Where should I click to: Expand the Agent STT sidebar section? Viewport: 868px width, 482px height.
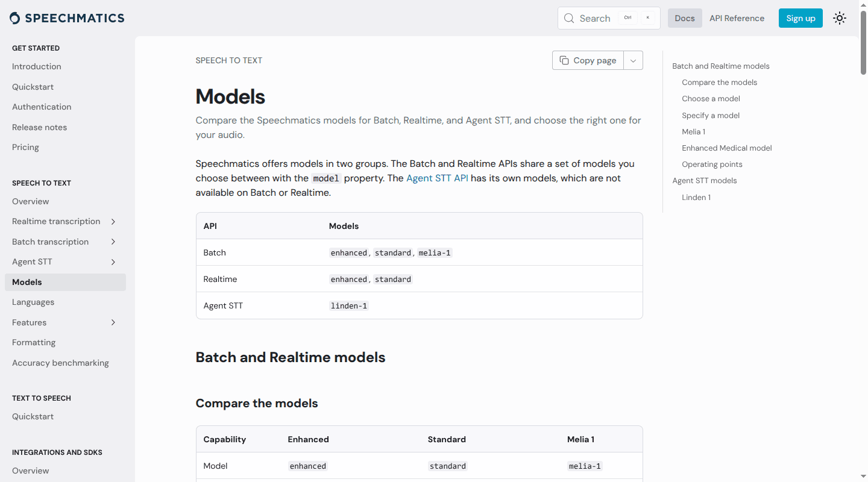point(113,262)
